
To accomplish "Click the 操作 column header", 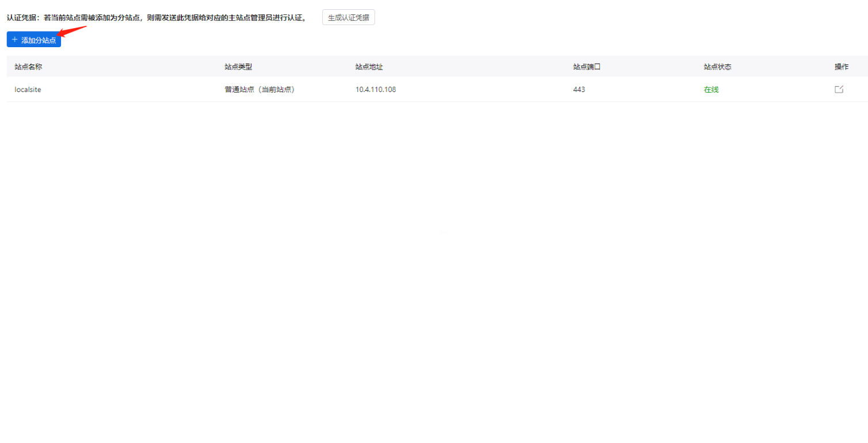I will coord(842,67).
